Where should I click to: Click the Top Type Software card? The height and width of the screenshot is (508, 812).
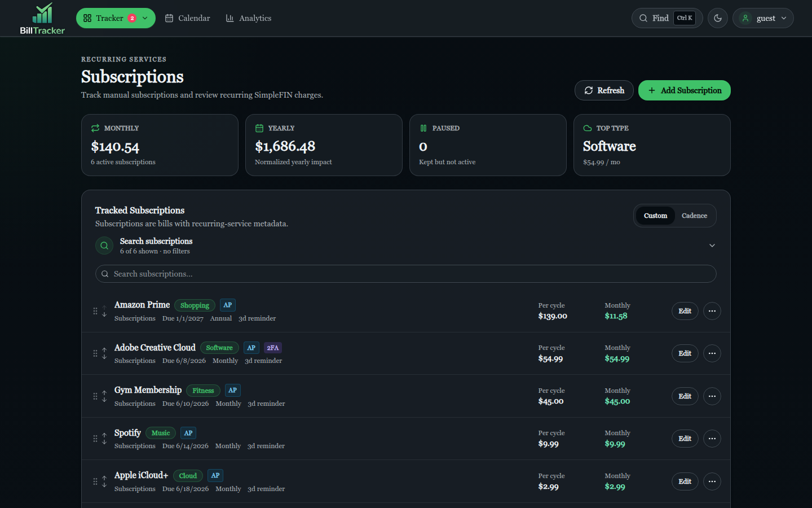[x=652, y=145]
